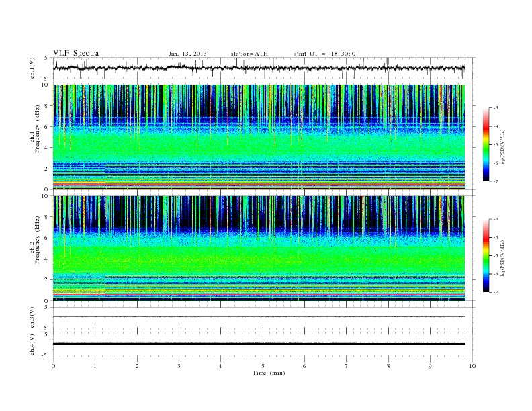Click time axis tick label "7" at bottom
The height and width of the screenshot is (411, 532).
347,366
